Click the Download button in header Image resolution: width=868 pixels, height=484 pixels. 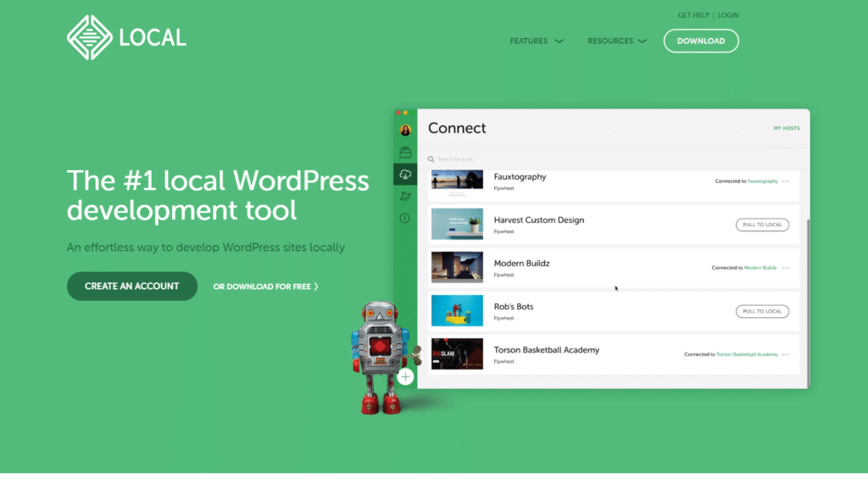point(701,41)
